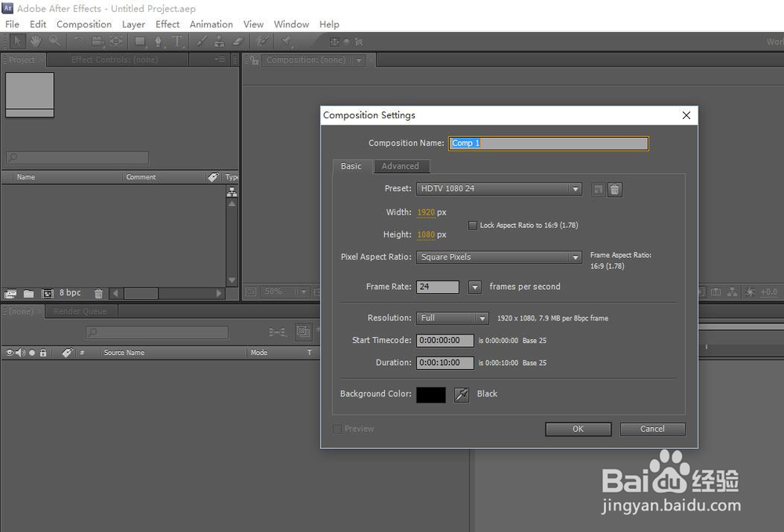The height and width of the screenshot is (532, 784).
Task: Click the Project panel search field
Action: point(78,157)
